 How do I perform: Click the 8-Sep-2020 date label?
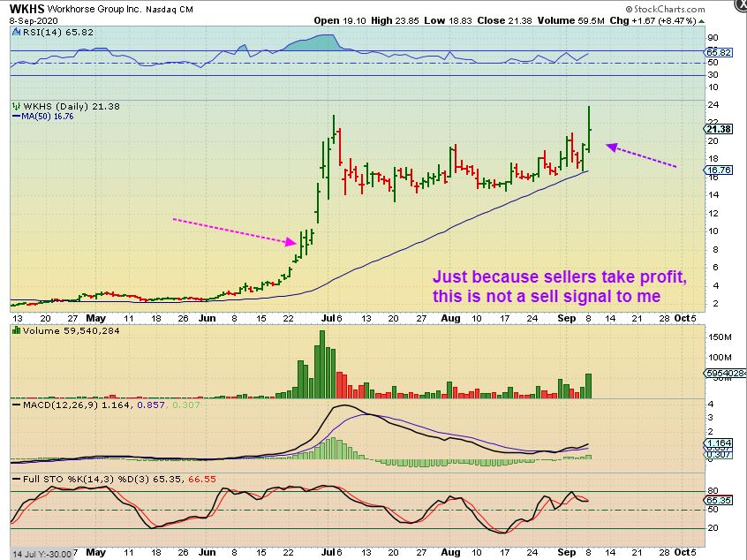[34, 21]
